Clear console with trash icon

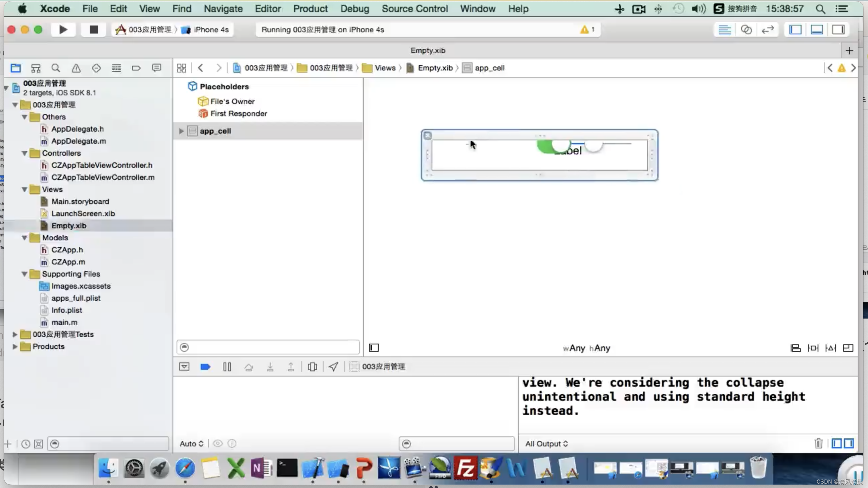(x=818, y=443)
